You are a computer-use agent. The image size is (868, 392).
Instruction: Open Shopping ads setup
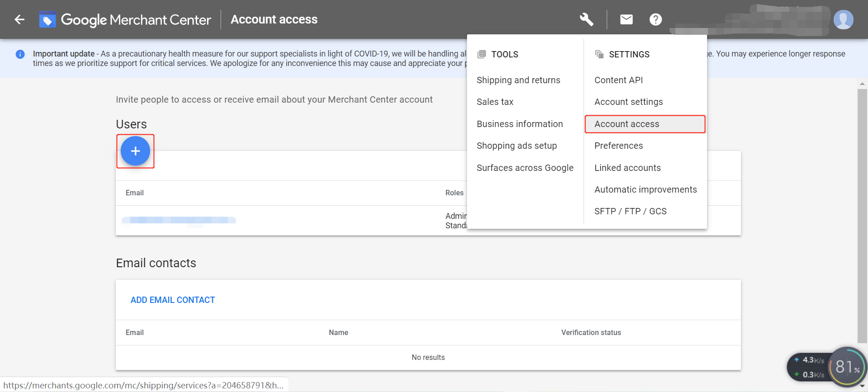click(517, 146)
